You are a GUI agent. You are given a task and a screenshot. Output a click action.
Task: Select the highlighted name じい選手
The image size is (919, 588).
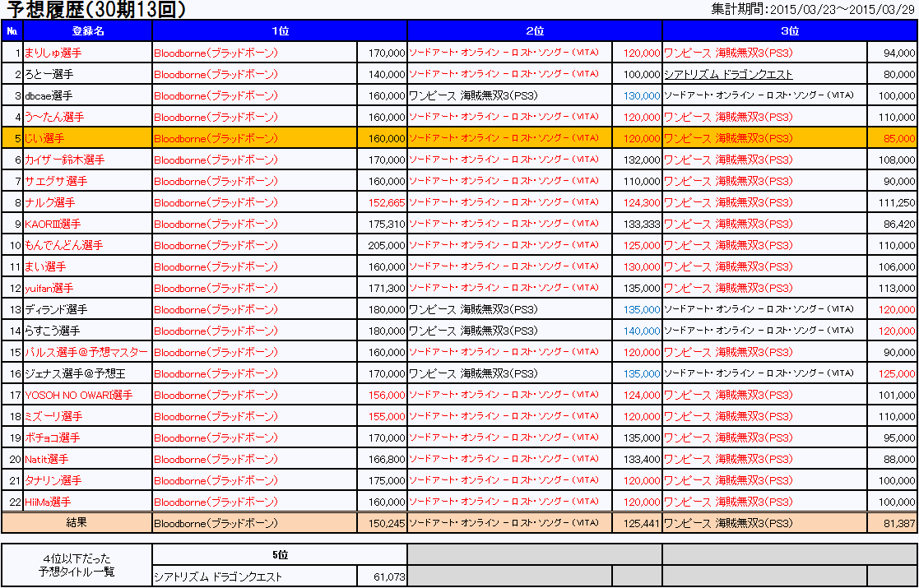(x=44, y=138)
